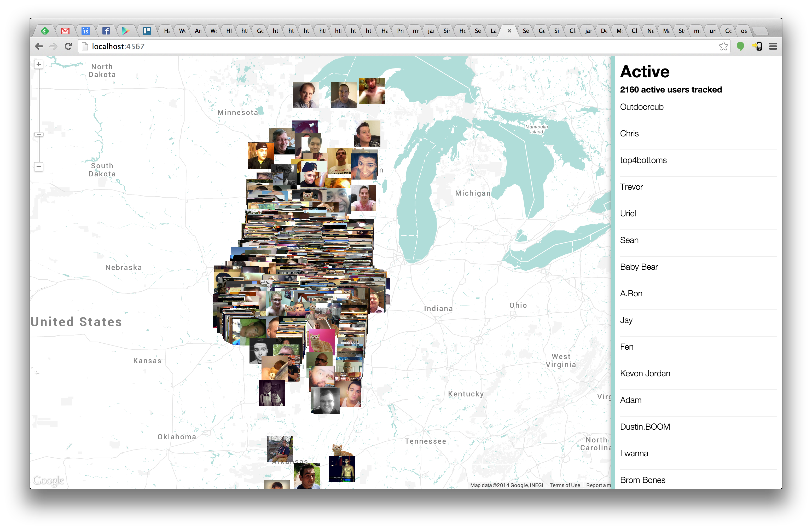Open the Terms of Use map link
This screenshot has height=530, width=812.
tap(564, 485)
